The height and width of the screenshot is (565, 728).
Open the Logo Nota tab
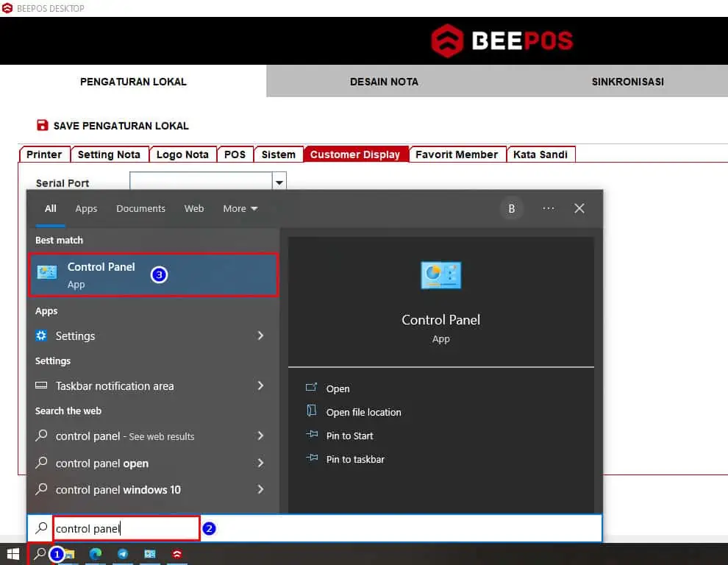pyautogui.click(x=182, y=154)
